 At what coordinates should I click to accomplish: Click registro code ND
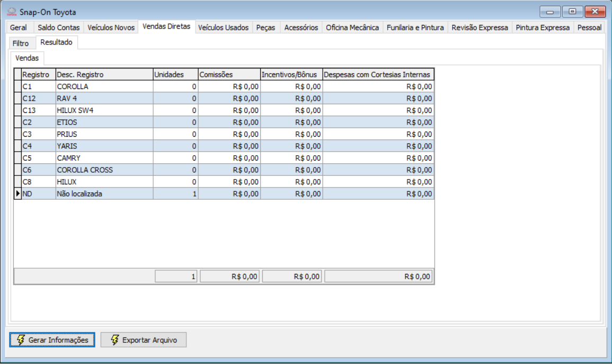pyautogui.click(x=38, y=193)
